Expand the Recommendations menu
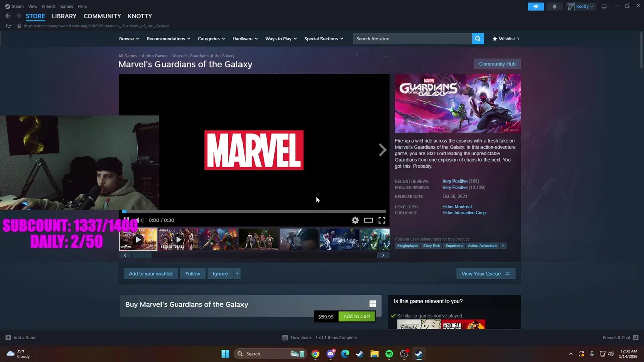The image size is (644, 362). 169,39
